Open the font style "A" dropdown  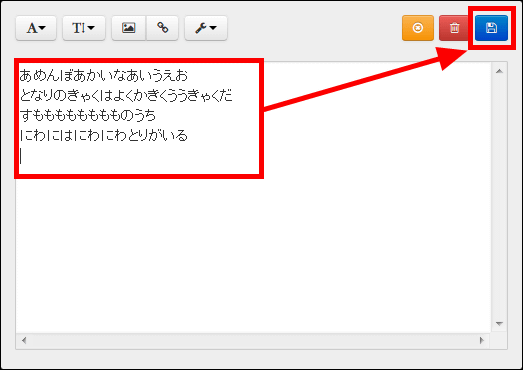point(36,28)
